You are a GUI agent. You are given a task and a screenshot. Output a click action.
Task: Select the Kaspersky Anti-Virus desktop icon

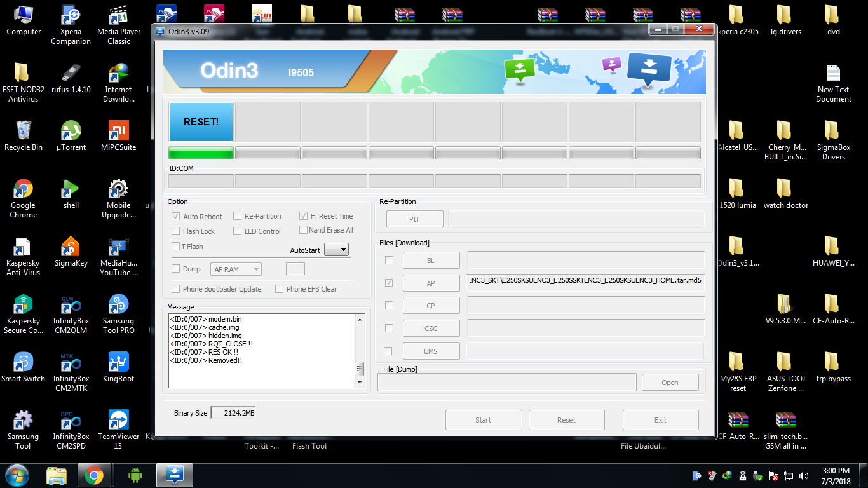(24, 256)
